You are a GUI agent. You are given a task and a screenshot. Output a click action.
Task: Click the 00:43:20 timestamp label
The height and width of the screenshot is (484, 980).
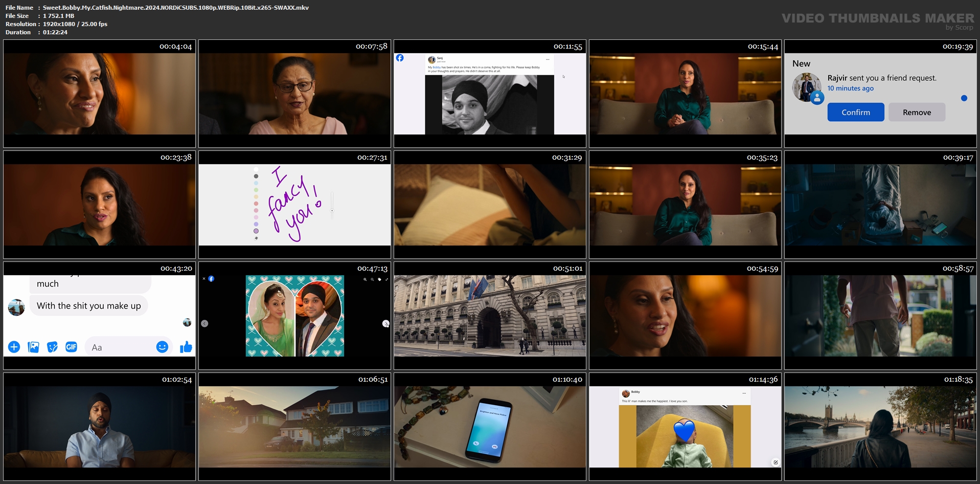pos(176,269)
